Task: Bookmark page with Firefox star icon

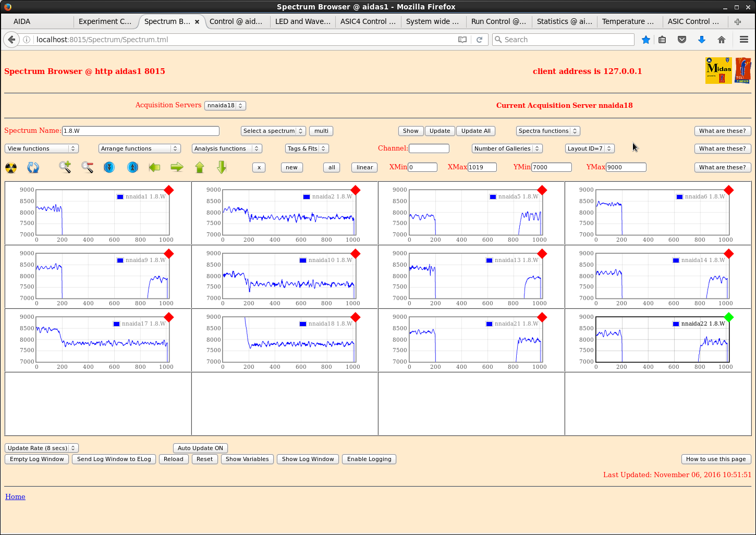Action: (x=646, y=40)
